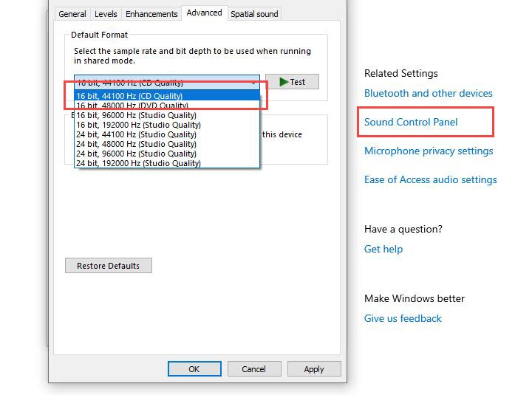Click the Get help link

[x=383, y=250]
